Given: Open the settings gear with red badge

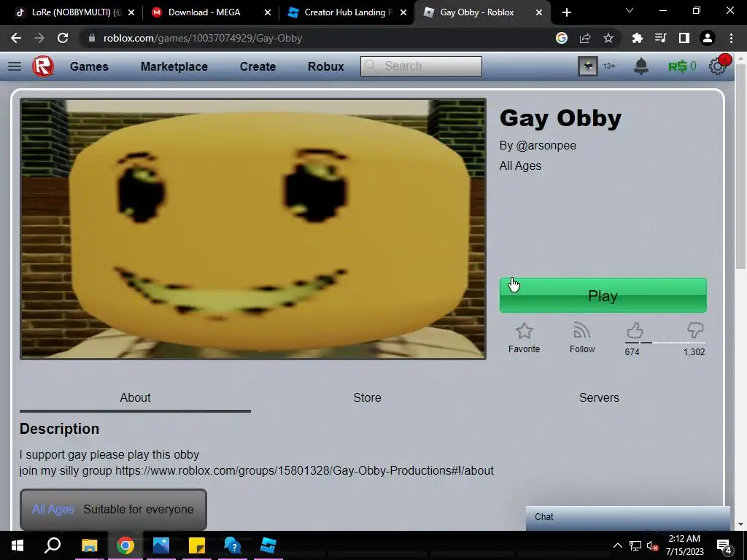Looking at the screenshot, I should (x=719, y=65).
